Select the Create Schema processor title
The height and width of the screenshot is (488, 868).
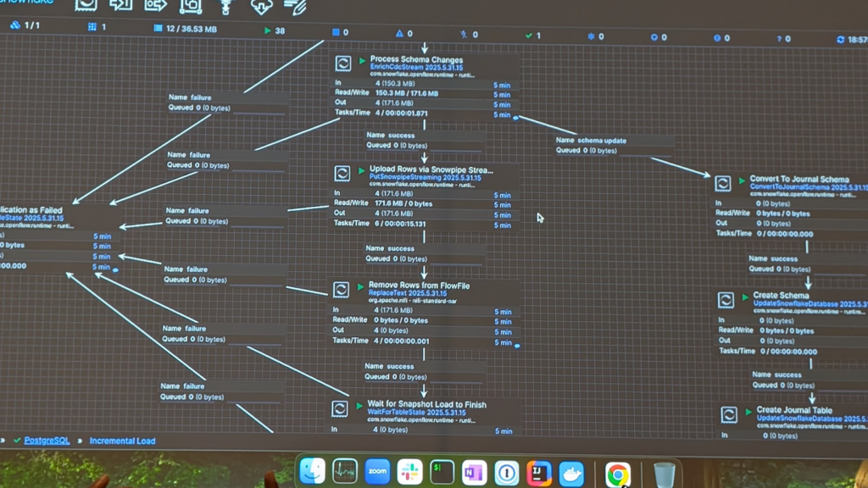point(781,296)
